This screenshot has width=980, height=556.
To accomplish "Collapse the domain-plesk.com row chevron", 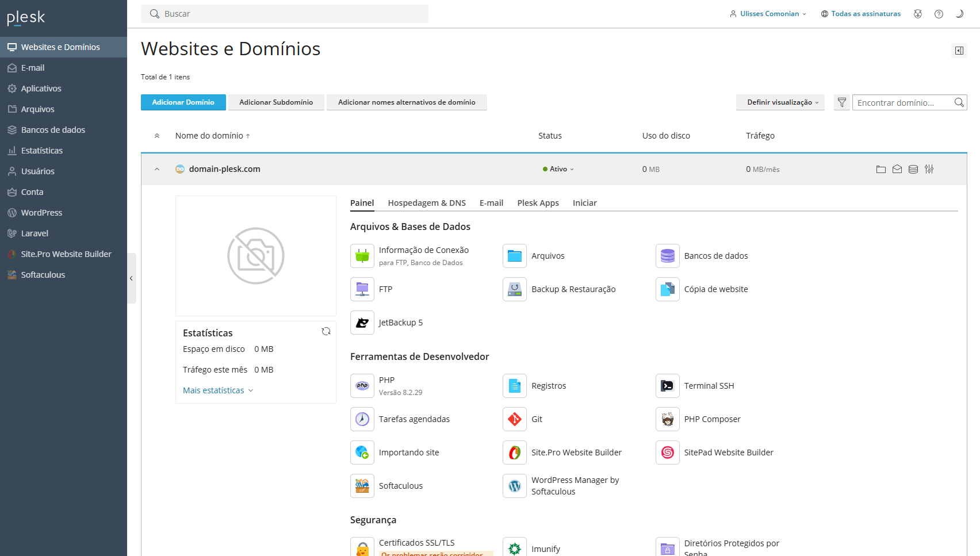I will [157, 169].
